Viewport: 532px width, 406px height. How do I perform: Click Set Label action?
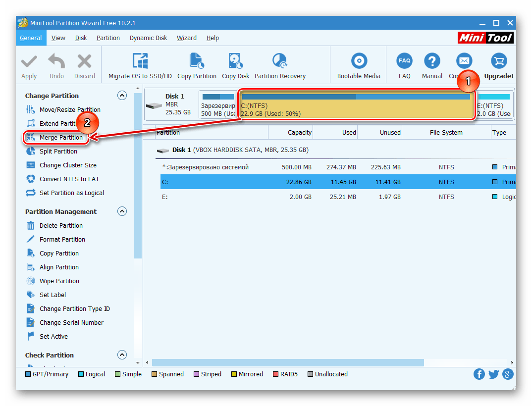click(x=53, y=295)
